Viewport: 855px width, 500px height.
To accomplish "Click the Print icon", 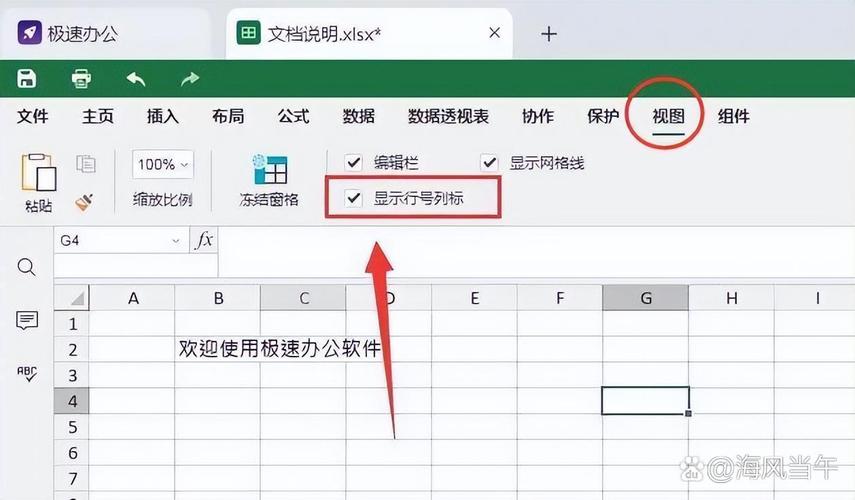I will (x=81, y=79).
